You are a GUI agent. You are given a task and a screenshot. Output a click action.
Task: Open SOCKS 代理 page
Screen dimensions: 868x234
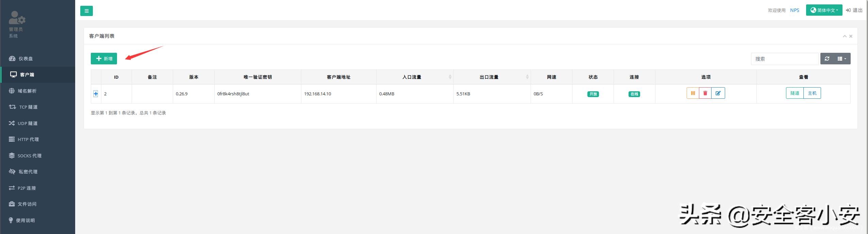(37, 156)
